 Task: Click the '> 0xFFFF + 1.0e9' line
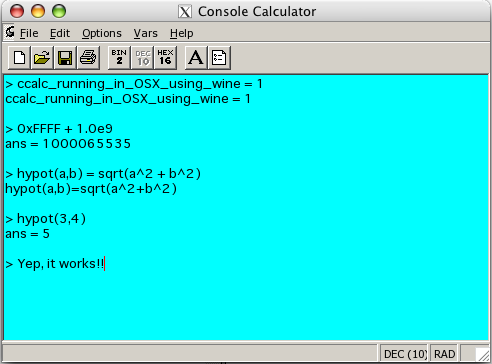[59, 129]
